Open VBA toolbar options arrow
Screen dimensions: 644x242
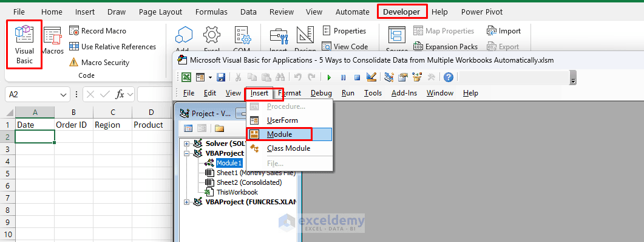tap(574, 78)
